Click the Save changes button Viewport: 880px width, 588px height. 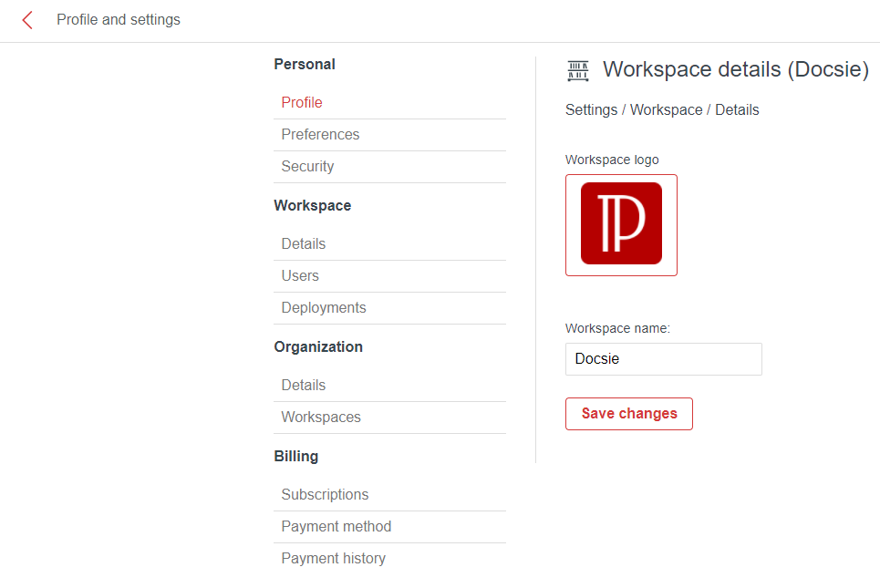point(629,414)
